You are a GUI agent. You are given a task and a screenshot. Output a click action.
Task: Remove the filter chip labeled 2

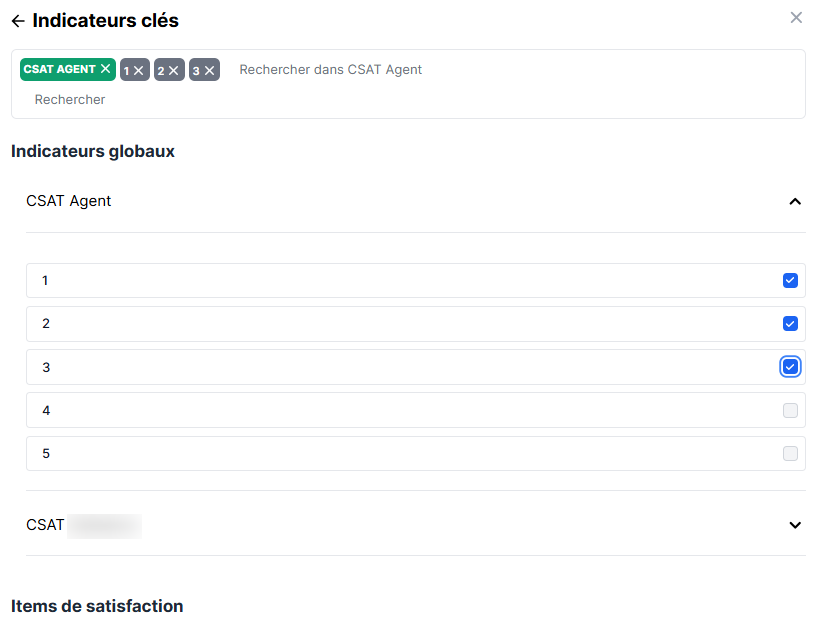tap(173, 70)
